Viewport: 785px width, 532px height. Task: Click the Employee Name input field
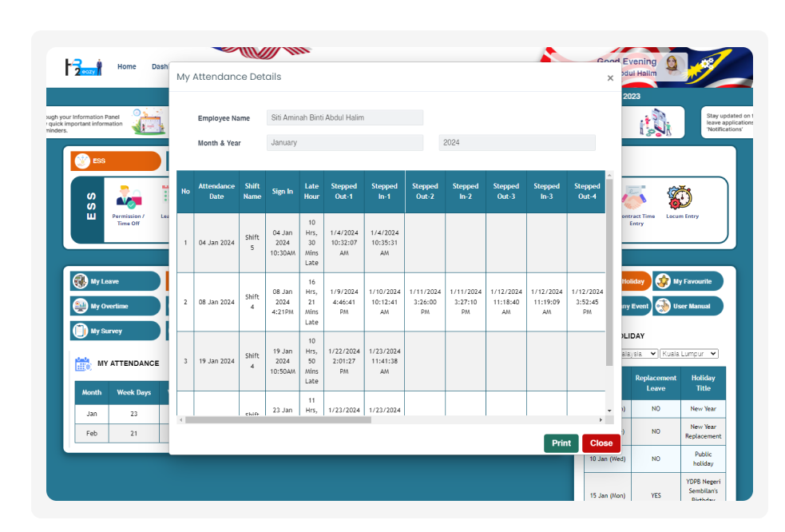(x=344, y=118)
